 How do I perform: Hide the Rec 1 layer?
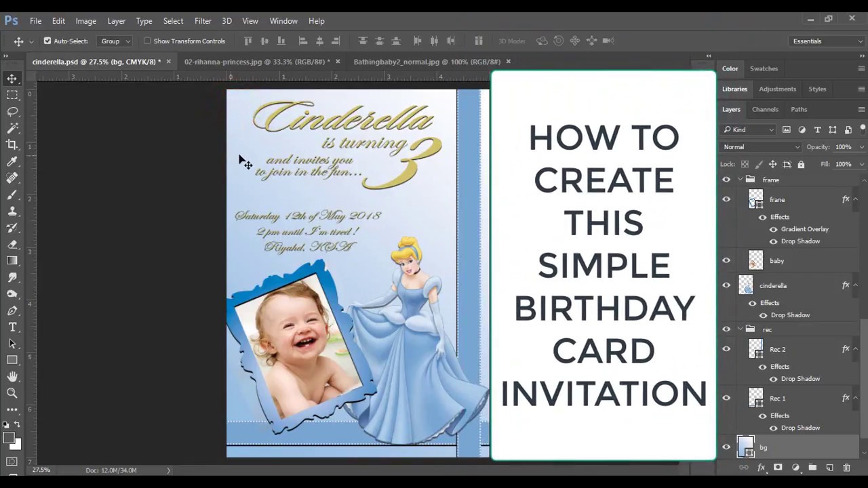(x=726, y=398)
